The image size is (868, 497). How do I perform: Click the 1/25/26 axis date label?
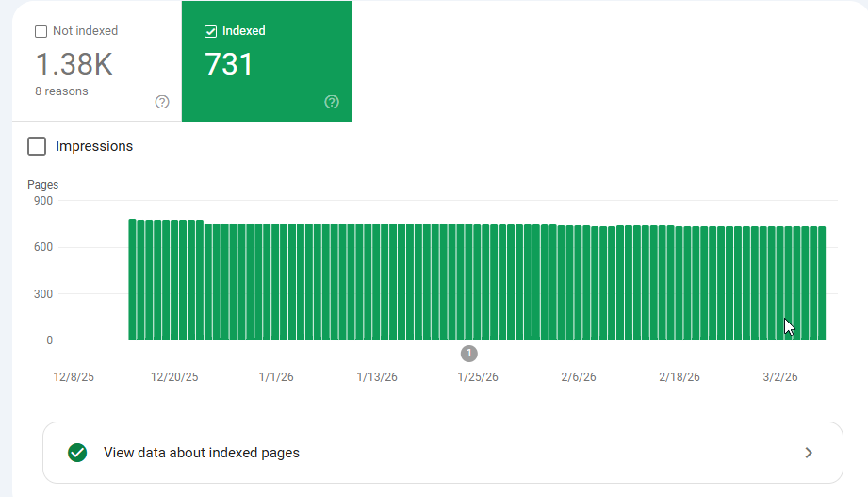(x=478, y=377)
